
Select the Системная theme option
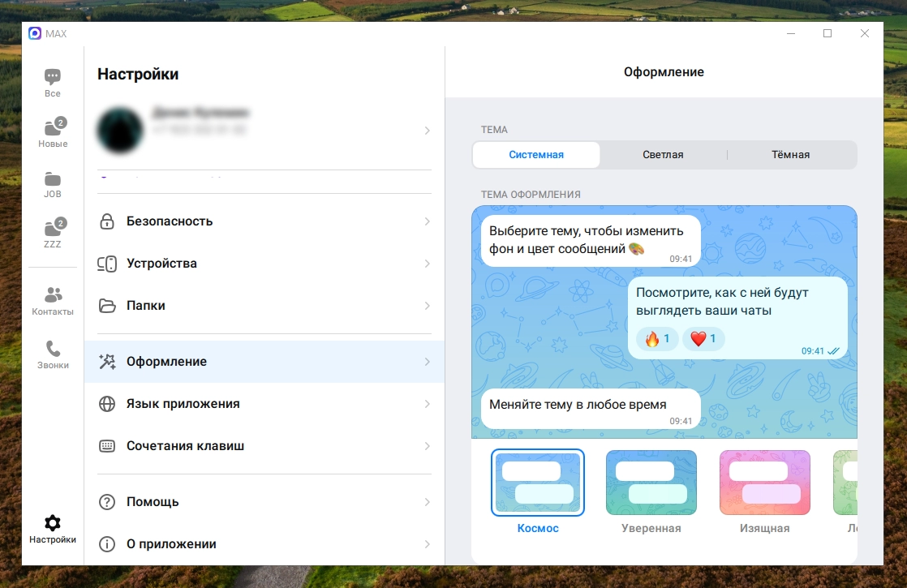point(536,154)
